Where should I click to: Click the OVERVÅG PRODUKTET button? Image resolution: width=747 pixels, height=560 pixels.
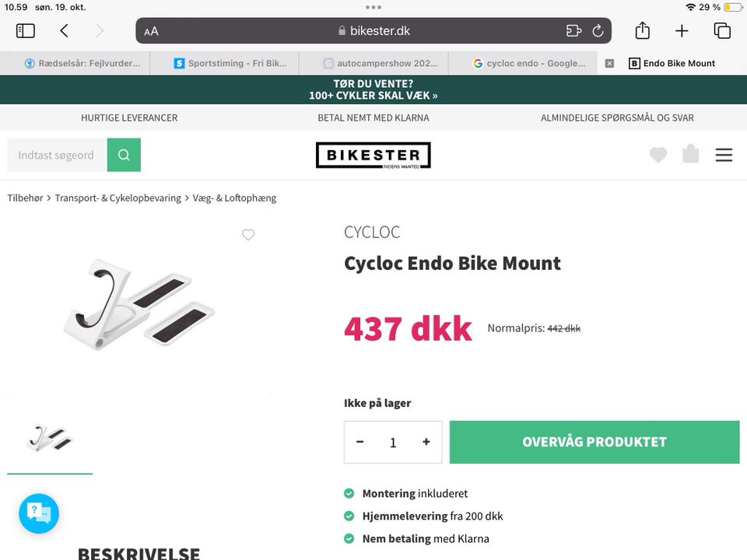[x=594, y=442]
